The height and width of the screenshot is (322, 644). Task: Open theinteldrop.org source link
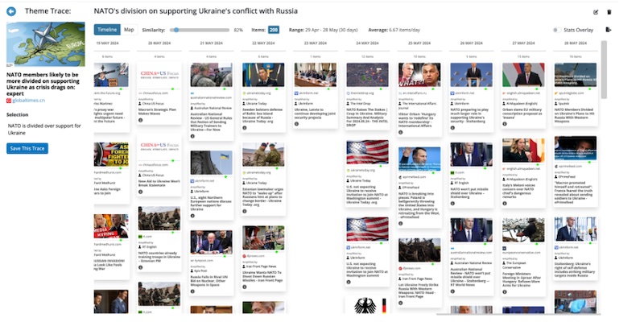(363, 93)
